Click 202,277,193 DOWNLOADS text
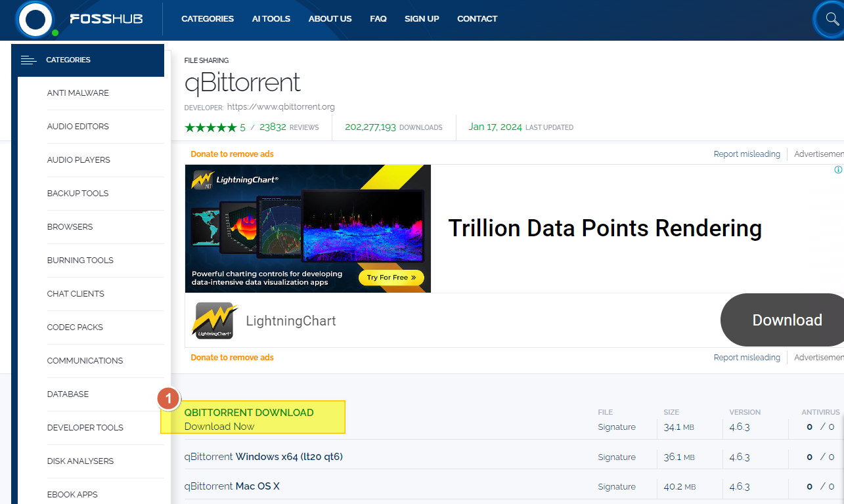844x504 pixels. click(x=393, y=127)
